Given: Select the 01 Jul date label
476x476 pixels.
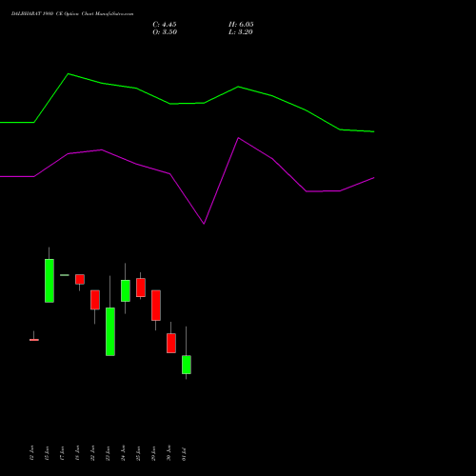Looking at the screenshot, I should tap(184, 454).
